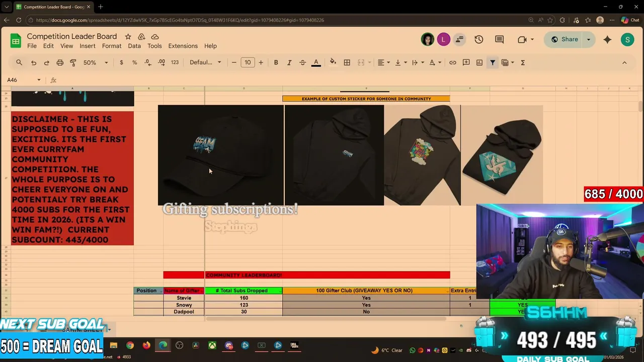644x362 pixels.
Task: Toggle italic formatting
Action: tap(289, 62)
